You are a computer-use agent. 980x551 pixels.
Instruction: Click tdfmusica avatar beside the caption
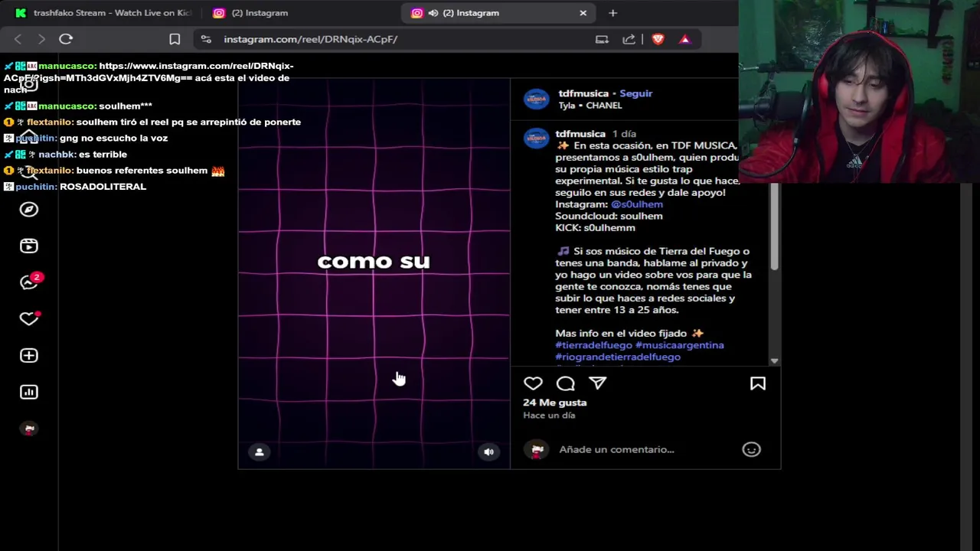point(536,139)
